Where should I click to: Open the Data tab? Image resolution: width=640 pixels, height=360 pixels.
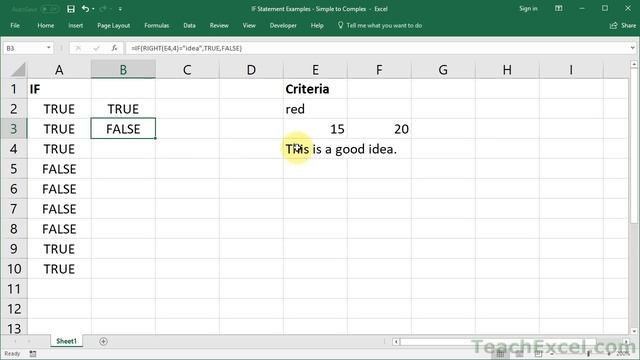point(189,25)
